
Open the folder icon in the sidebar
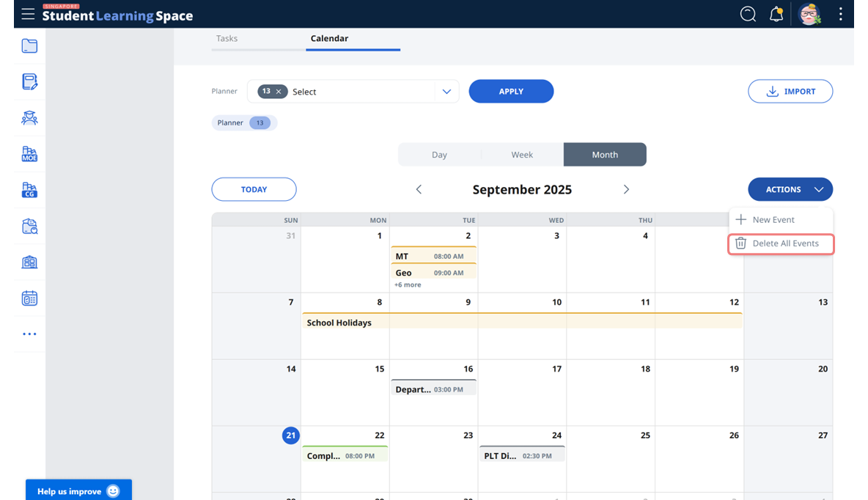[x=29, y=45]
